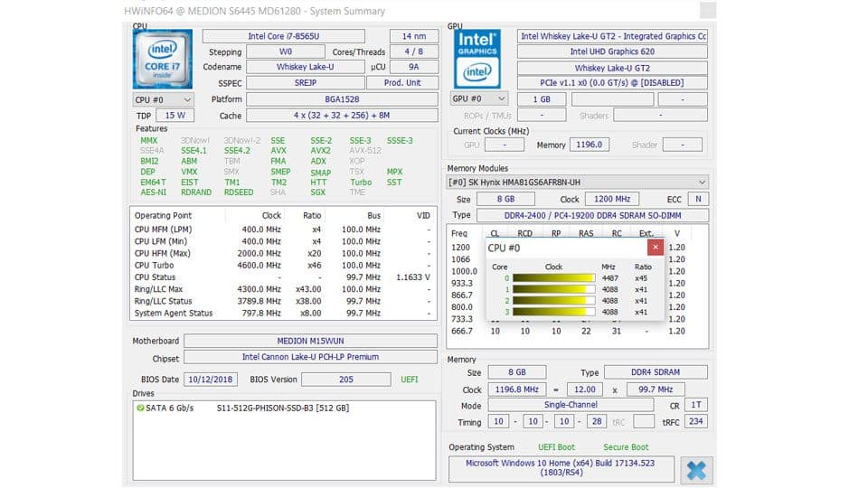Click the µCU 9A field

tap(414, 67)
